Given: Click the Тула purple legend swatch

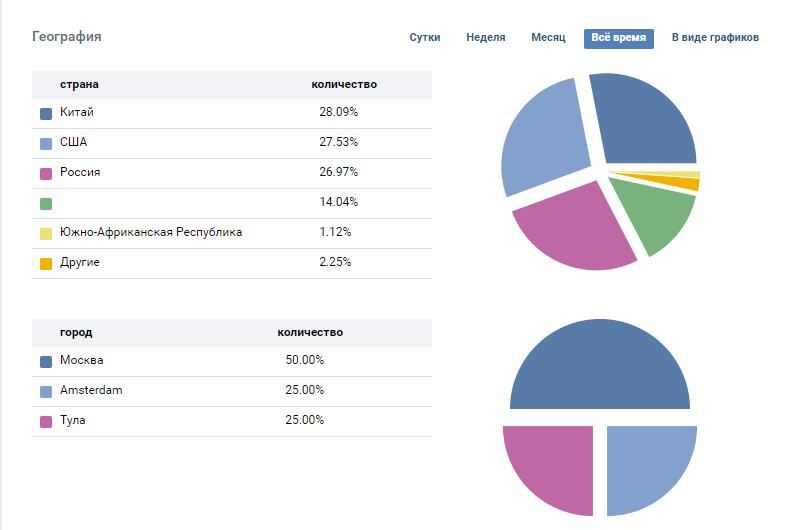Looking at the screenshot, I should [x=46, y=421].
